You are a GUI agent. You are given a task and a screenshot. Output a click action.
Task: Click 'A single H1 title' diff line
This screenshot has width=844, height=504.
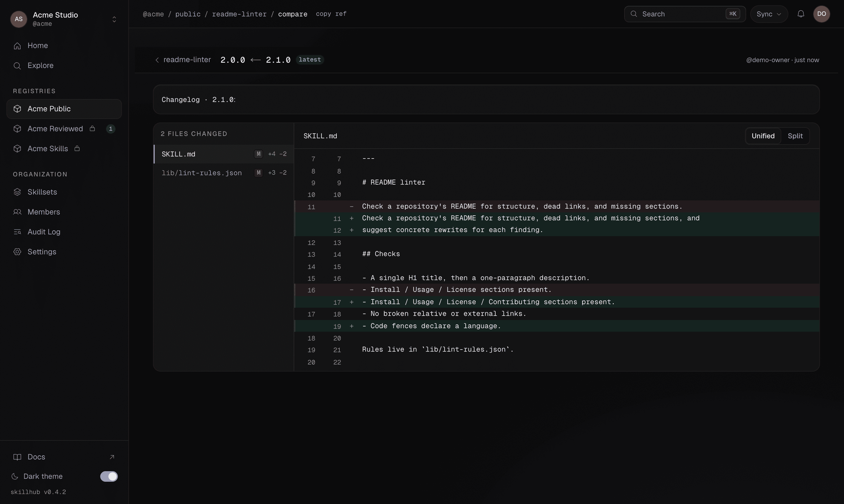(557, 278)
